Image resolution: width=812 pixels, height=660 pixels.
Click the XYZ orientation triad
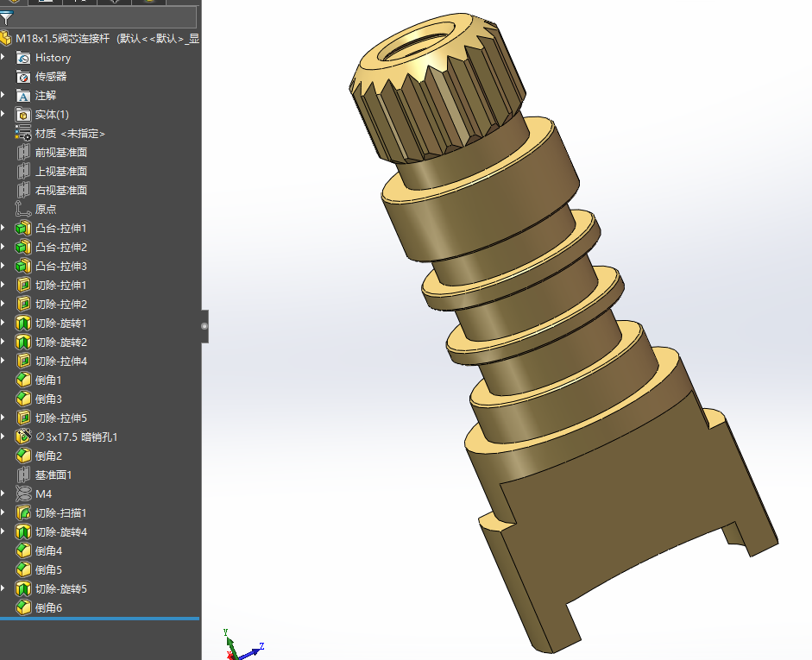pos(242,644)
